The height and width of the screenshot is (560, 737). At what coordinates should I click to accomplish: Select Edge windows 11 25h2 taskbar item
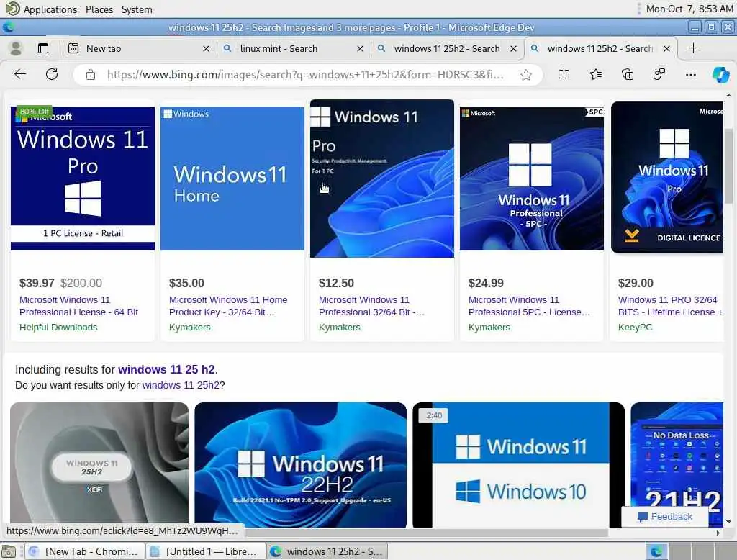pyautogui.click(x=327, y=551)
